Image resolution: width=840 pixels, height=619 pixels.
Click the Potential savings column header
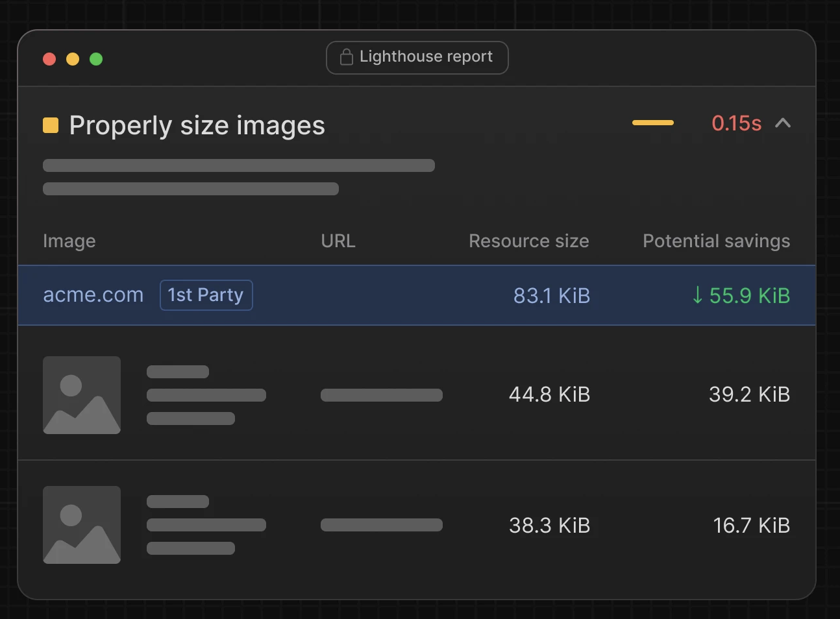[716, 241]
